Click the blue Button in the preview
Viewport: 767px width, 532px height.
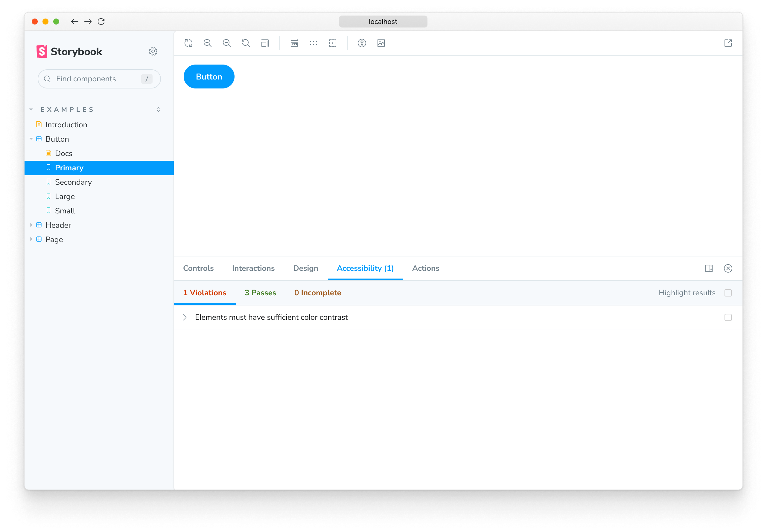209,76
